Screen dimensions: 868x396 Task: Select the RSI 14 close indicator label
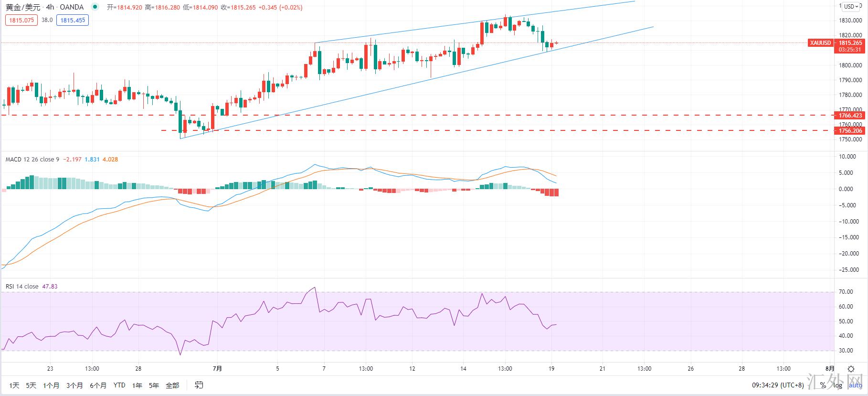click(x=22, y=286)
